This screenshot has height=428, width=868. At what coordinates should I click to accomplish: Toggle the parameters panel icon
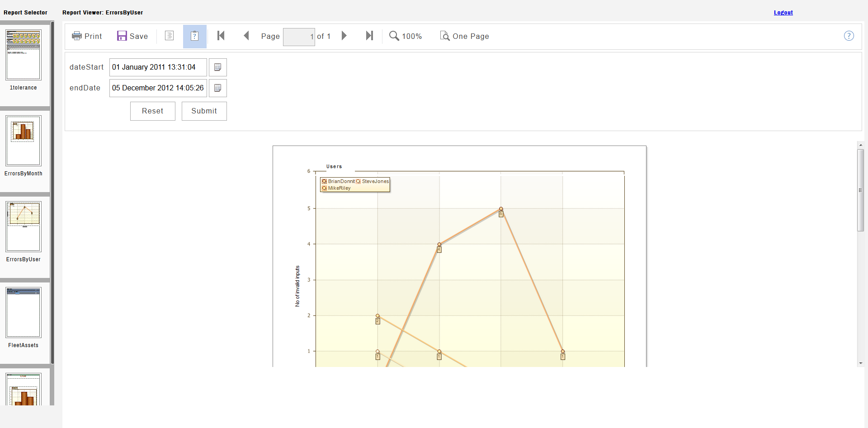click(194, 36)
